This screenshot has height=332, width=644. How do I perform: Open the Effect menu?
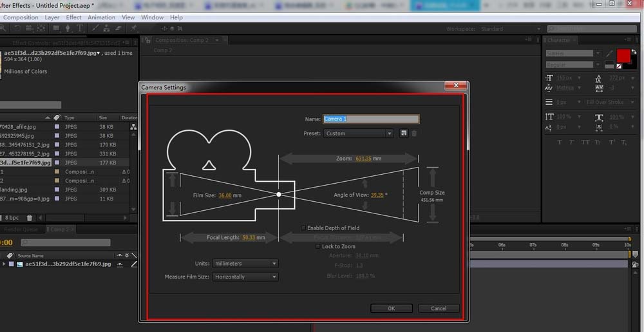pyautogui.click(x=73, y=17)
